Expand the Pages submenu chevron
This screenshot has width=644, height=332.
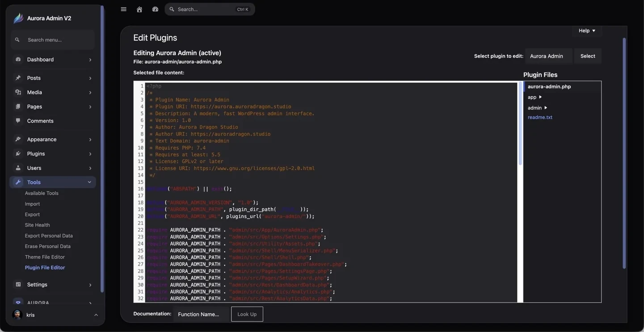click(90, 106)
